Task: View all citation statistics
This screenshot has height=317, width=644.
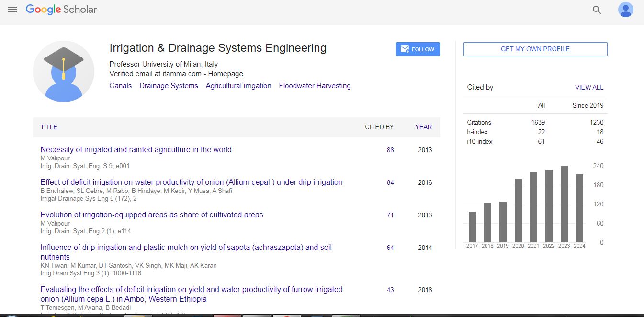Action: pos(589,87)
